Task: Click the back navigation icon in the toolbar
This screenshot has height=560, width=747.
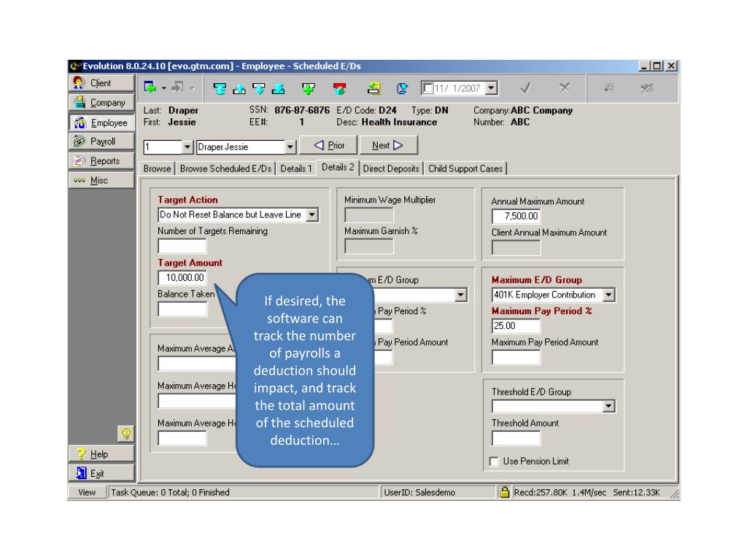Action: pos(150,87)
